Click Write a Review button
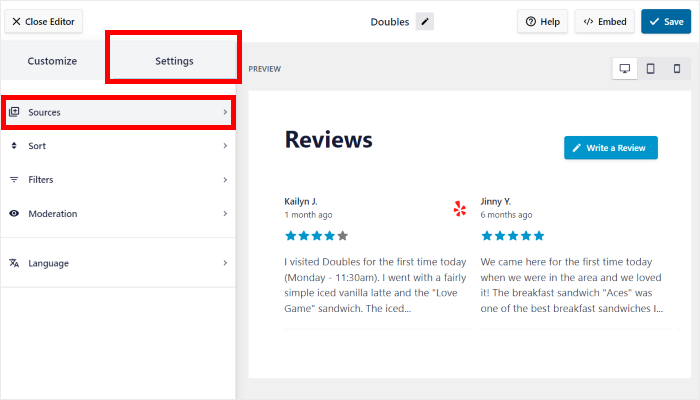The width and height of the screenshot is (700, 400). click(611, 148)
